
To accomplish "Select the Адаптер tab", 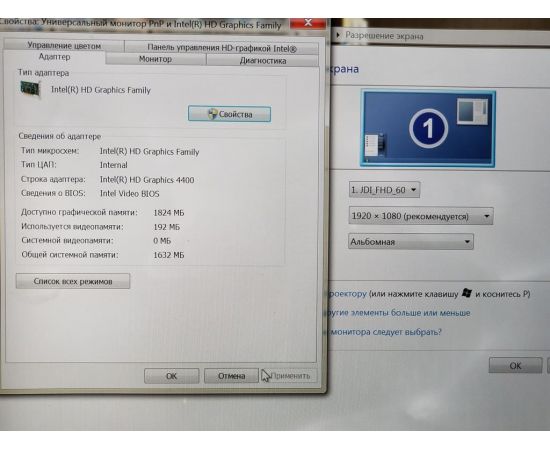I will coord(54,57).
